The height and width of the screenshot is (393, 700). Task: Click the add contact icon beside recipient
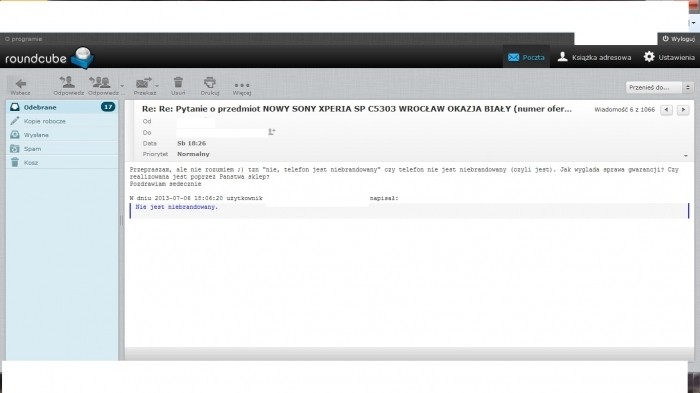click(x=271, y=132)
